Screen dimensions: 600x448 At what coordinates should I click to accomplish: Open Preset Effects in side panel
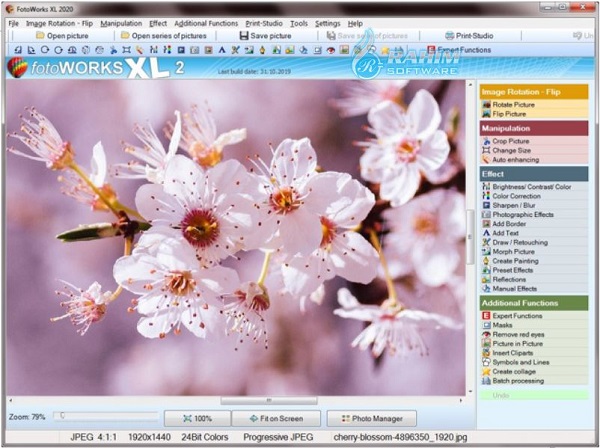534,270
